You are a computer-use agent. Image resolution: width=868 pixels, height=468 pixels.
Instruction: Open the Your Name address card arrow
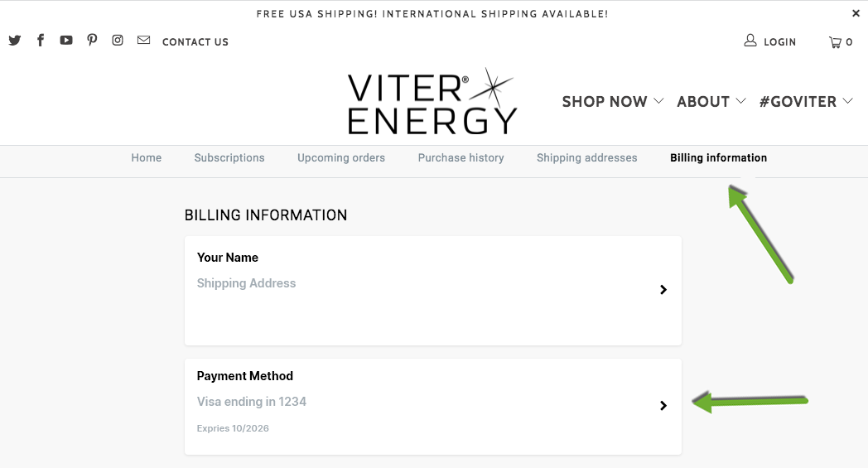(x=663, y=290)
